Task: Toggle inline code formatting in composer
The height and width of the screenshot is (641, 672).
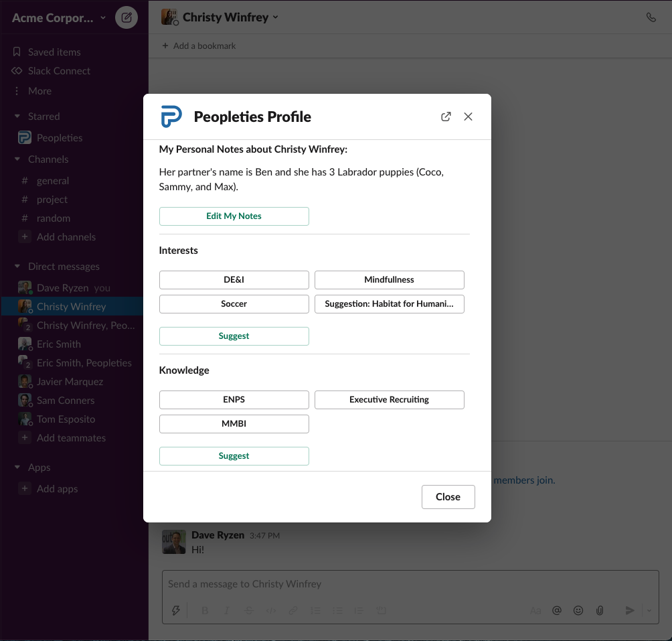Action: click(271, 610)
